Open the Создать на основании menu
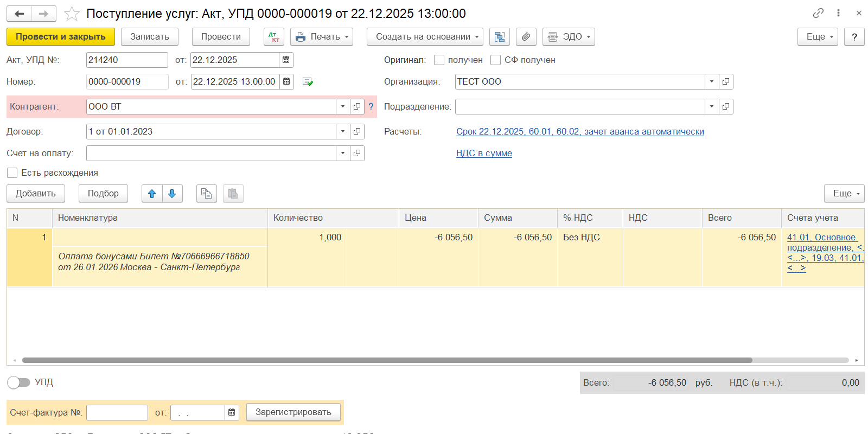The height and width of the screenshot is (434, 868). pos(424,37)
